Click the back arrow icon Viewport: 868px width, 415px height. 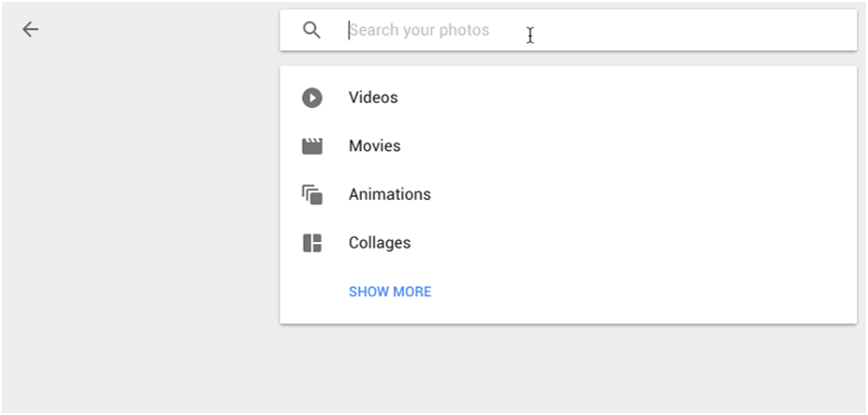[x=31, y=30]
